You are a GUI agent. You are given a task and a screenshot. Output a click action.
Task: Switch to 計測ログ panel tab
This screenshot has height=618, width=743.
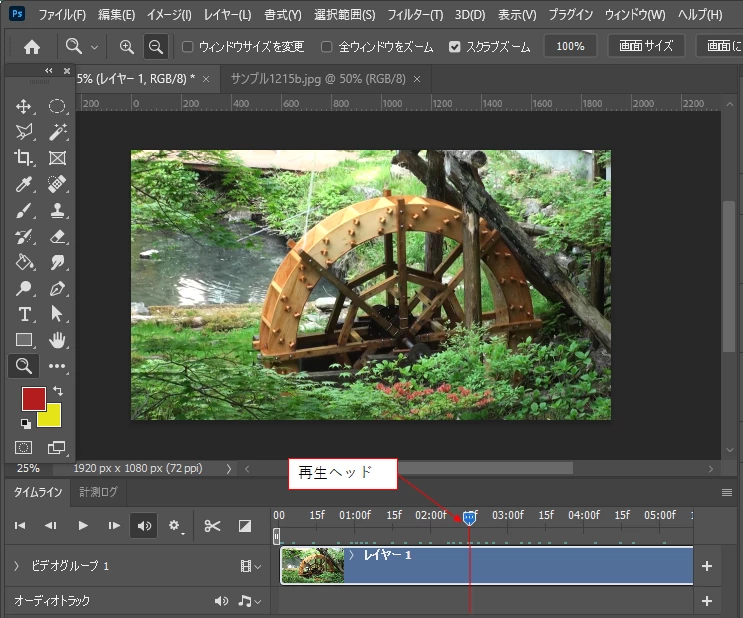click(98, 492)
